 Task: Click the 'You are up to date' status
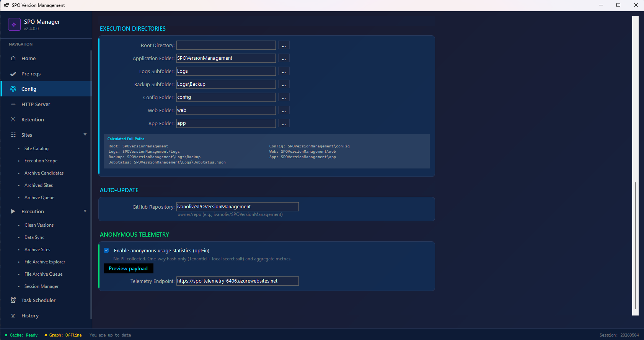tap(110, 335)
